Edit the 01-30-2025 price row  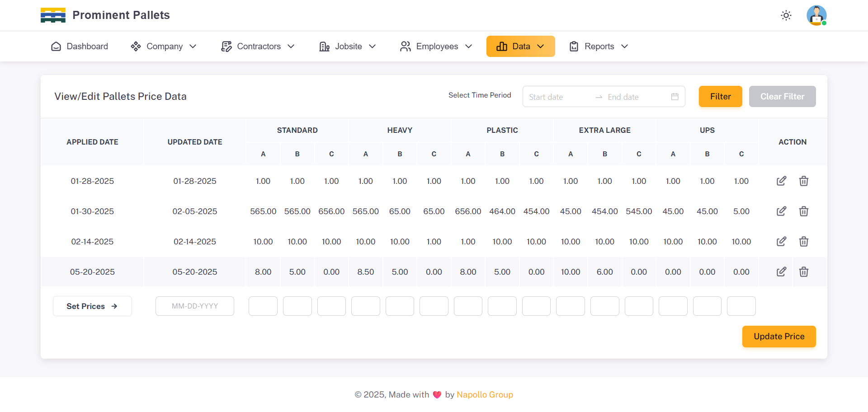[781, 211]
